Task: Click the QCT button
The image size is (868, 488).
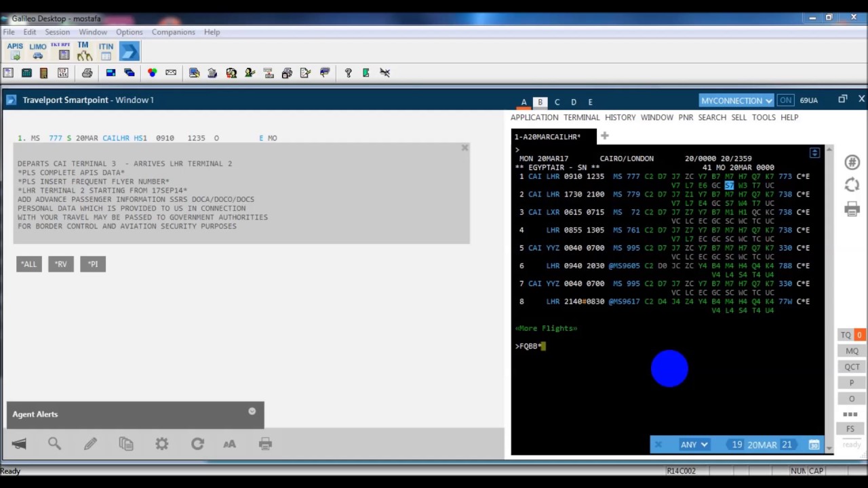Action: coord(852,367)
